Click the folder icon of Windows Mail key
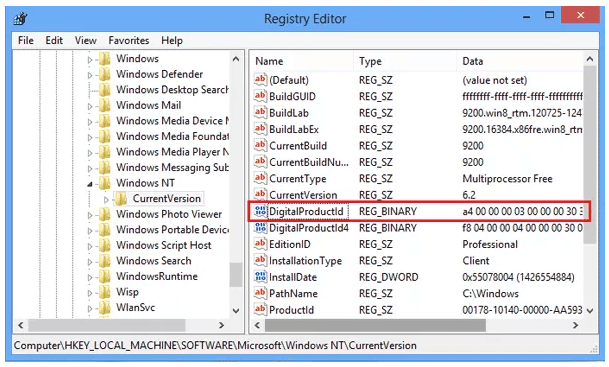 (x=104, y=105)
